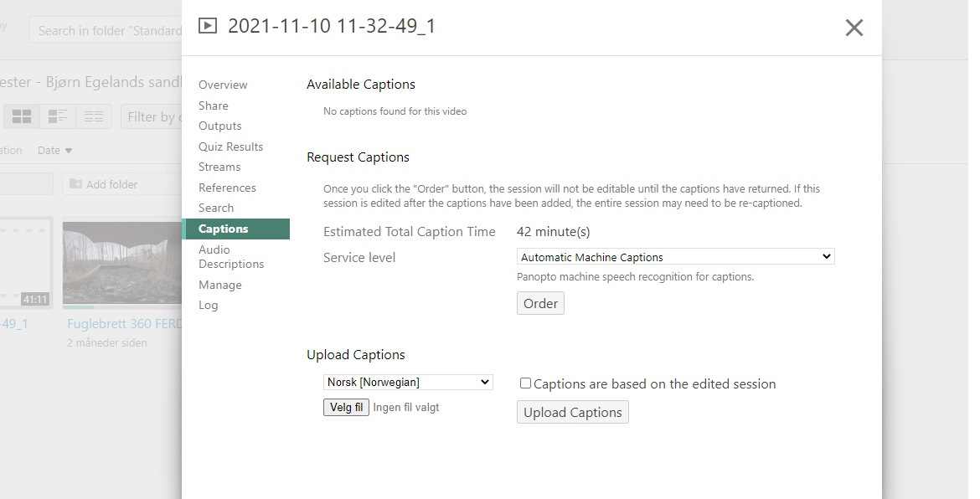Close the session settings dialog
Image resolution: width=980 pixels, height=499 pixels.
coord(854,28)
